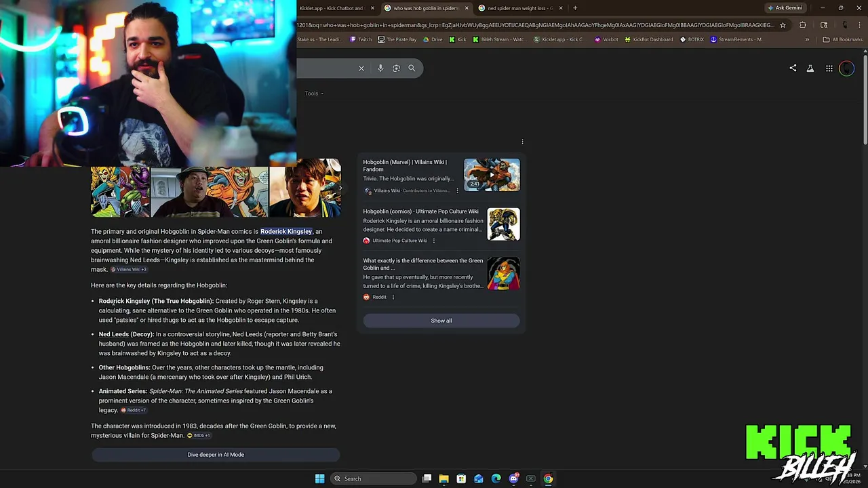868x488 pixels.
Task: Close the Kicklet.app Chatbot tab
Action: [x=372, y=8]
